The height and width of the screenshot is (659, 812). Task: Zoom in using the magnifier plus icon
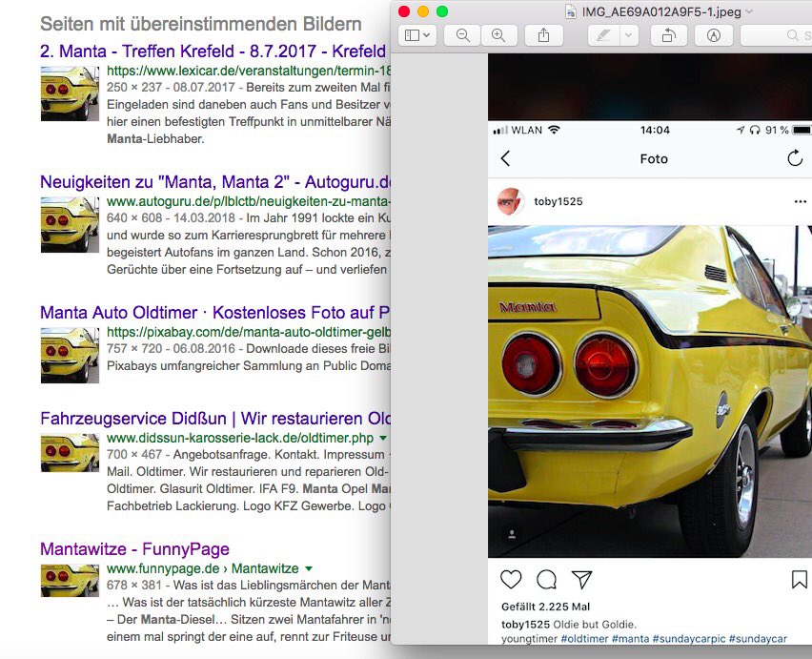pyautogui.click(x=498, y=35)
